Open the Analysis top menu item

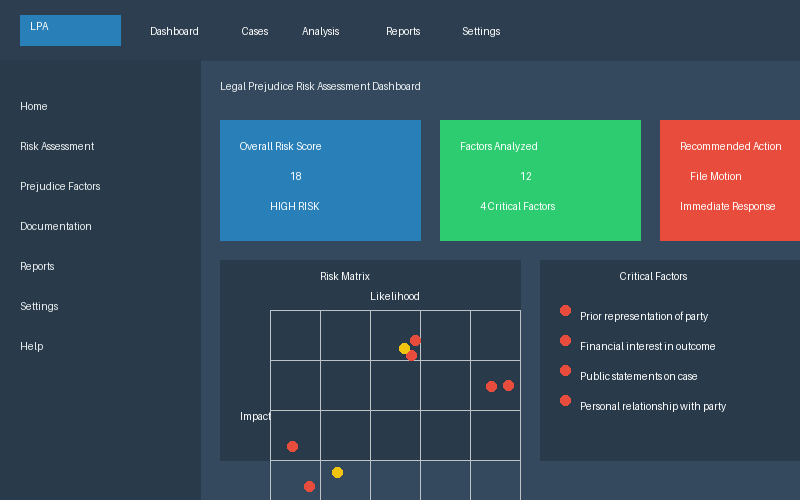(x=320, y=32)
